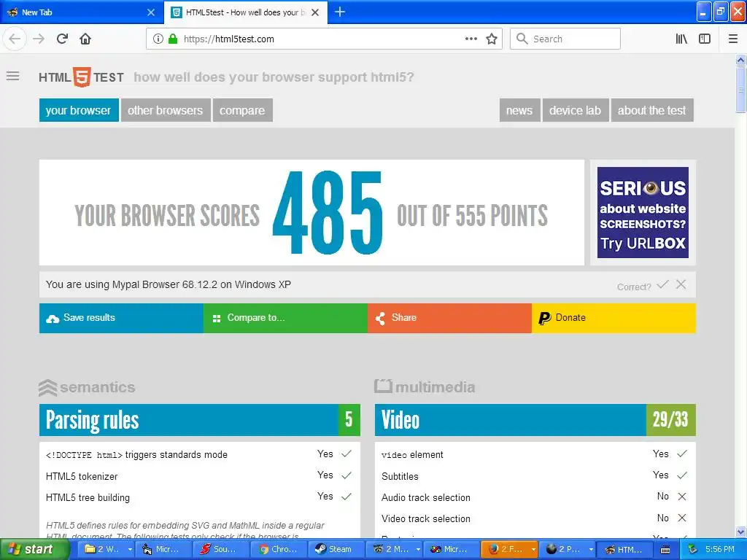Click the system tray icon beside the clock
747x560 pixels.
(x=693, y=550)
